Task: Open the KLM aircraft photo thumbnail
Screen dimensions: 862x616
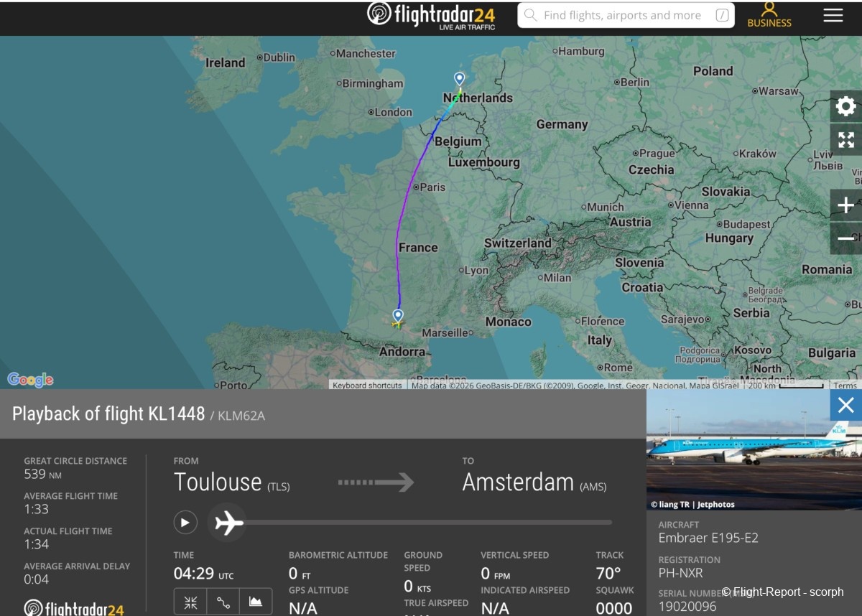Action: coord(754,449)
